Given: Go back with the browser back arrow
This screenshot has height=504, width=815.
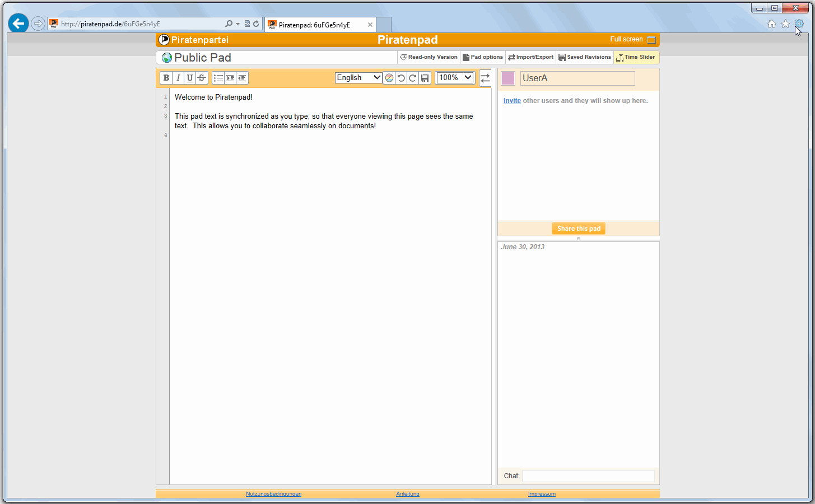Looking at the screenshot, I should [18, 24].
